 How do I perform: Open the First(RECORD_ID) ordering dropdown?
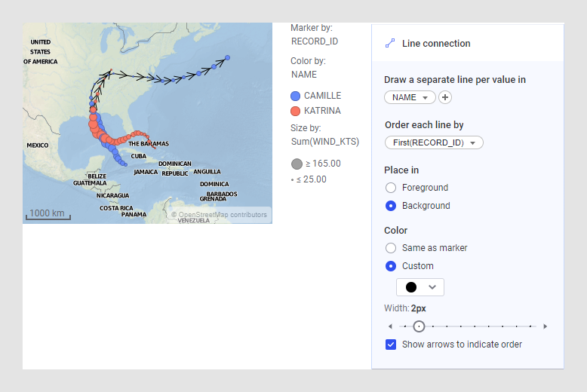434,142
